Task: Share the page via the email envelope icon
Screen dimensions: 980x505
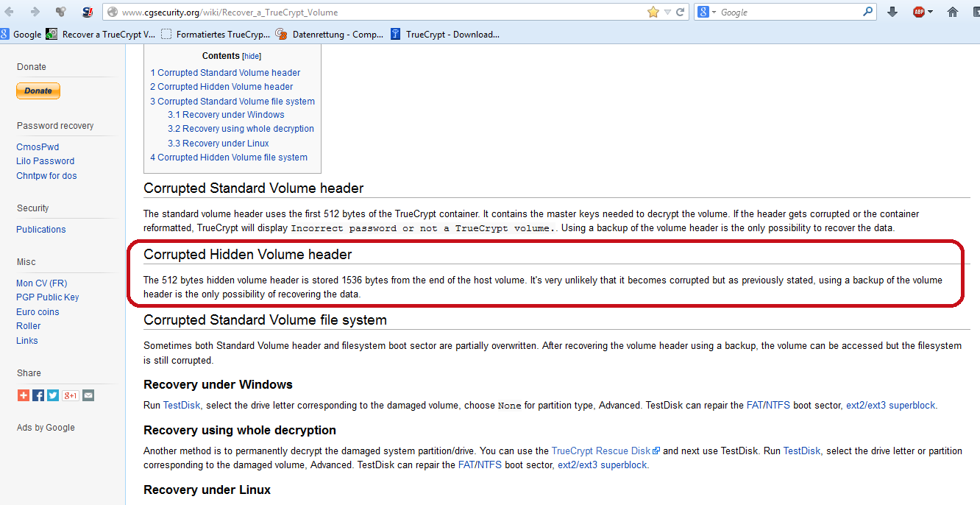Action: (x=88, y=395)
